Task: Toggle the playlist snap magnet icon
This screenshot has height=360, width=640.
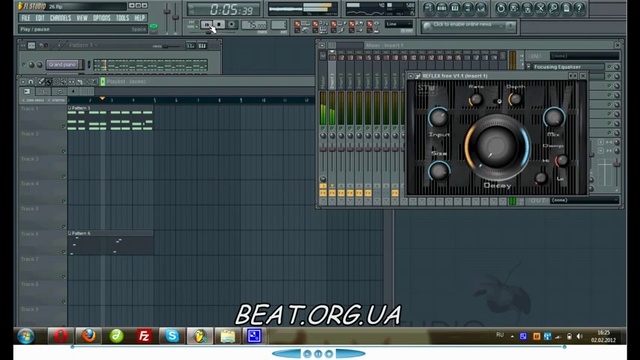Action: (x=31, y=82)
